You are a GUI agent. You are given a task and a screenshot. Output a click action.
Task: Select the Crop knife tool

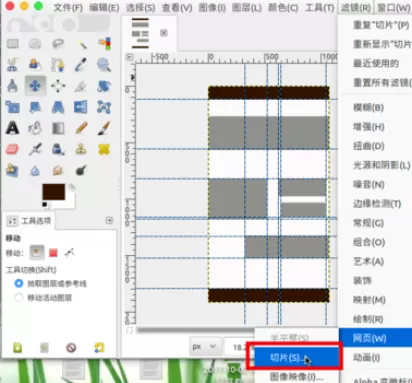(81, 86)
